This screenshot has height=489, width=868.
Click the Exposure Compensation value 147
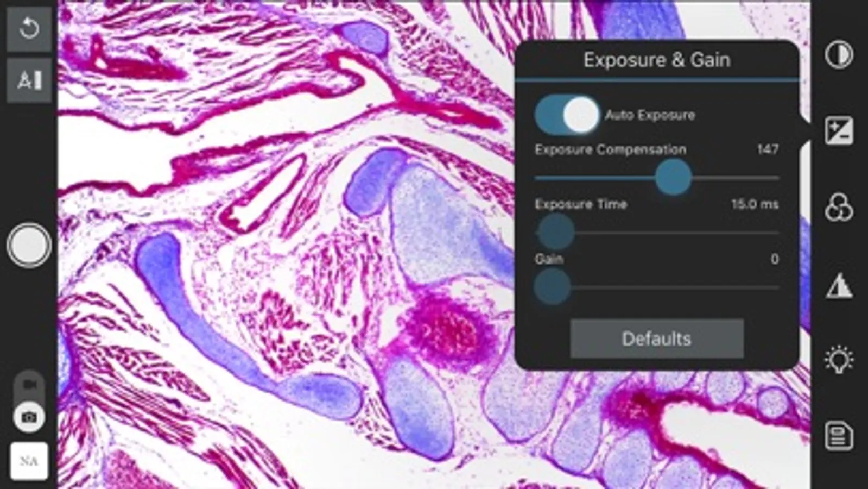point(768,149)
